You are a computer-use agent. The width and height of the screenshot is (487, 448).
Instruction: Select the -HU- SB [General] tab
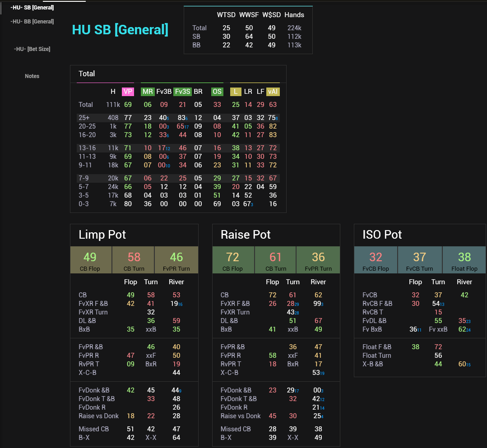click(x=32, y=8)
